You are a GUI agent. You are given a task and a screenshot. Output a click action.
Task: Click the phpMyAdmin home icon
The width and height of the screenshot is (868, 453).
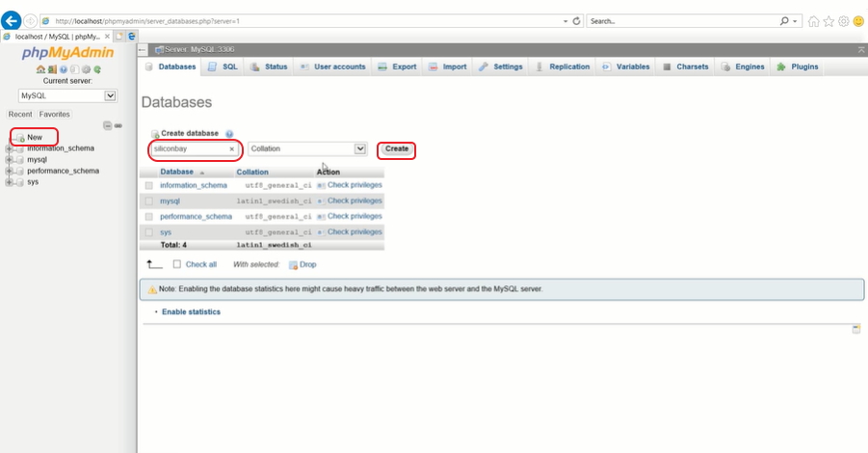(39, 69)
